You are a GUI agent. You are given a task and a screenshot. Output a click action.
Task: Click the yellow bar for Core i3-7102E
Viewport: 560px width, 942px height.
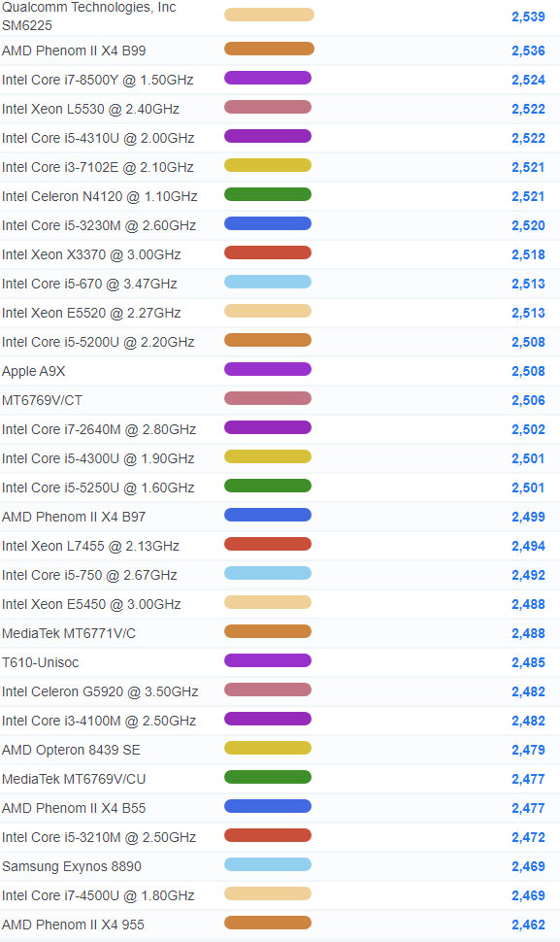pyautogui.click(x=268, y=165)
